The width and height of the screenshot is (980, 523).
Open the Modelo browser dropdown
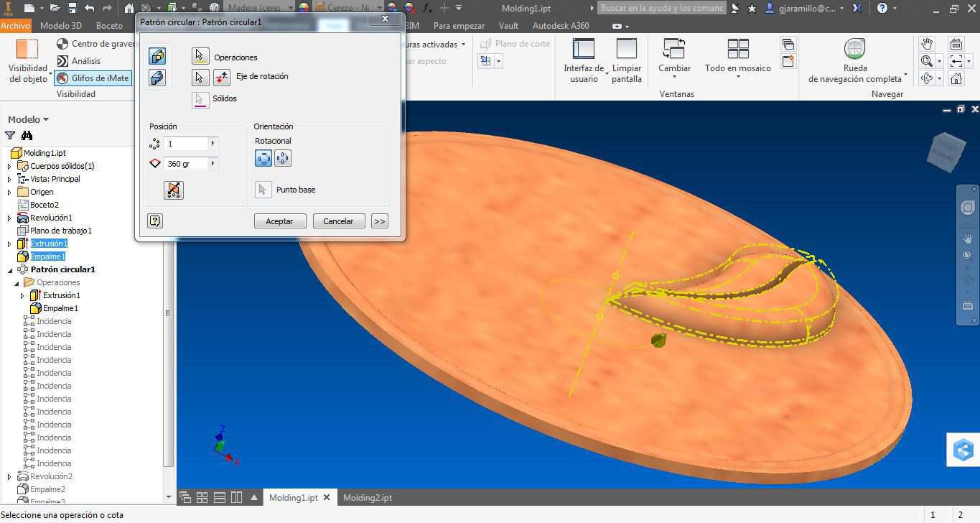pos(28,119)
